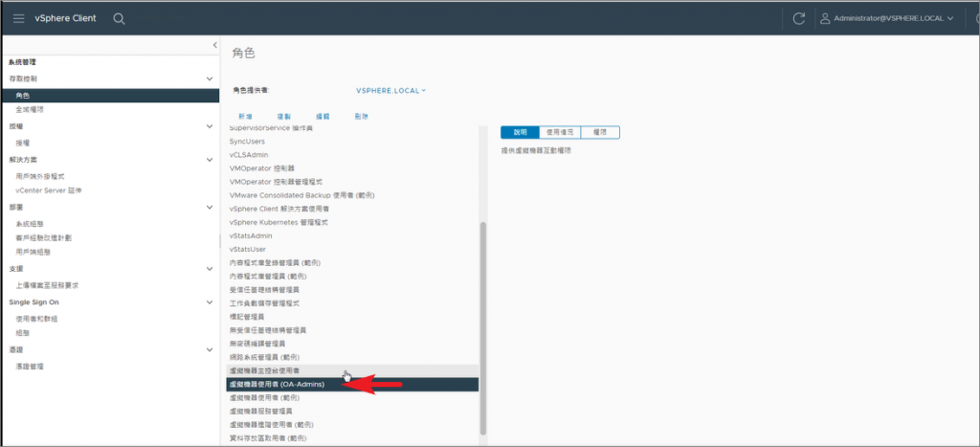Viewport: 980px width, 447px height.
Task: Open 全域權限 in the sidebar
Action: click(30, 109)
